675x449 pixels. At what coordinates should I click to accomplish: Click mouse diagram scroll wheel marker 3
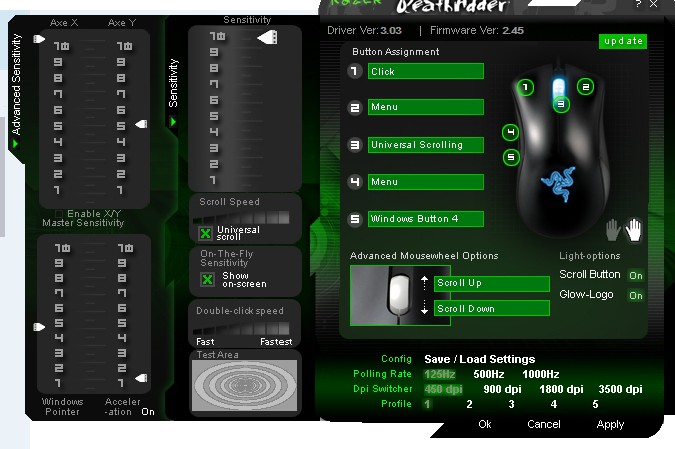(561, 104)
